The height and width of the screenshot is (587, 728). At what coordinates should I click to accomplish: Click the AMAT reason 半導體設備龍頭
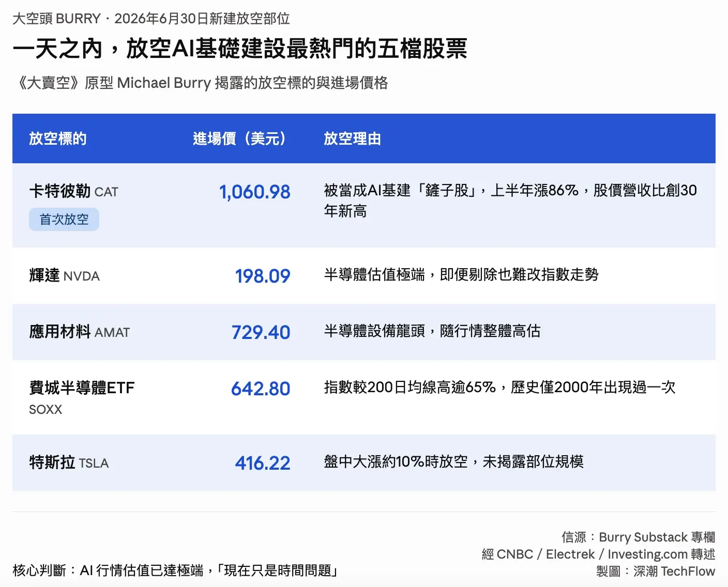[374, 331]
